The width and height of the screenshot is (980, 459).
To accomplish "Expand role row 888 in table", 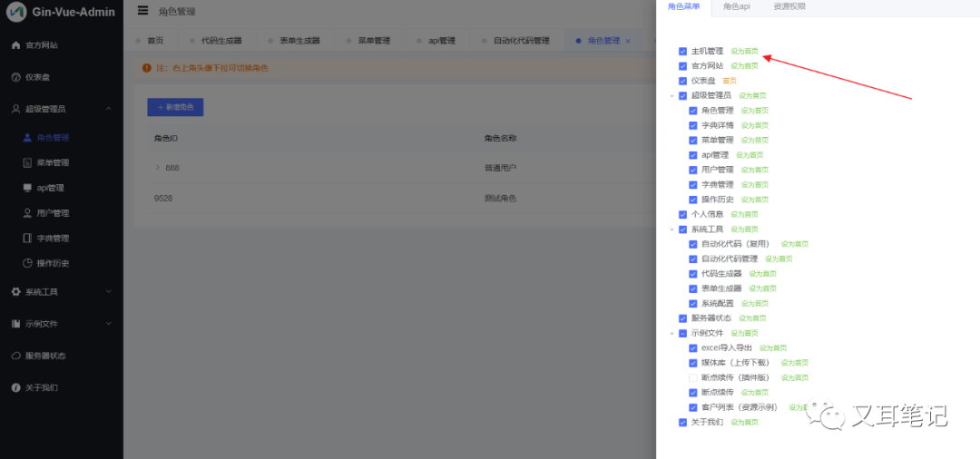I will [x=157, y=168].
